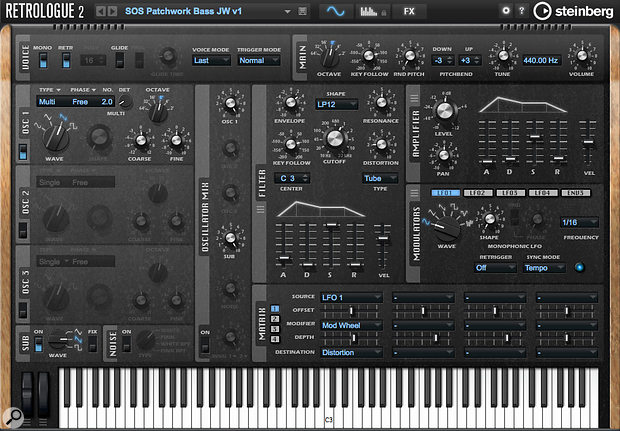
Task: Open the Amplifier section menu icon
Action: [x=414, y=97]
